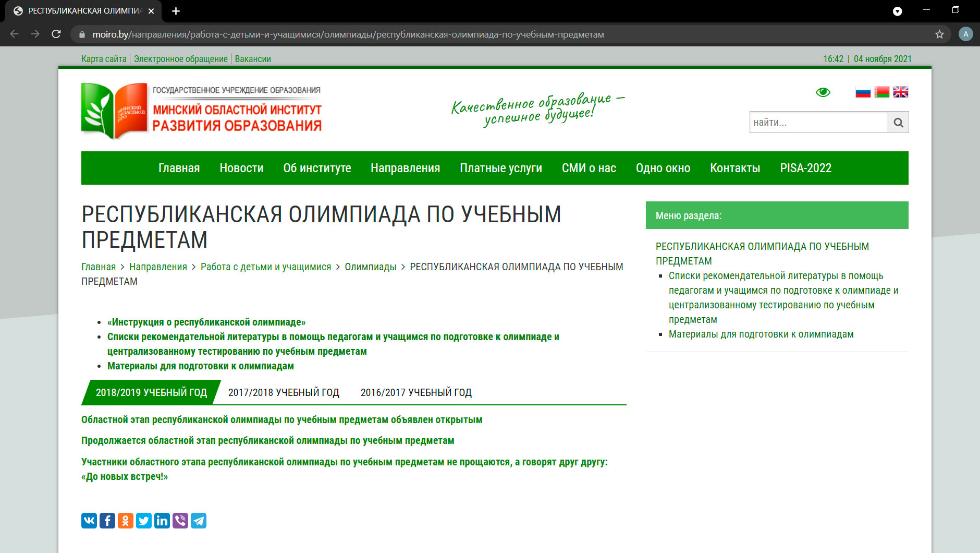
Task: Open 'PISA-2022' menu item
Action: click(806, 168)
